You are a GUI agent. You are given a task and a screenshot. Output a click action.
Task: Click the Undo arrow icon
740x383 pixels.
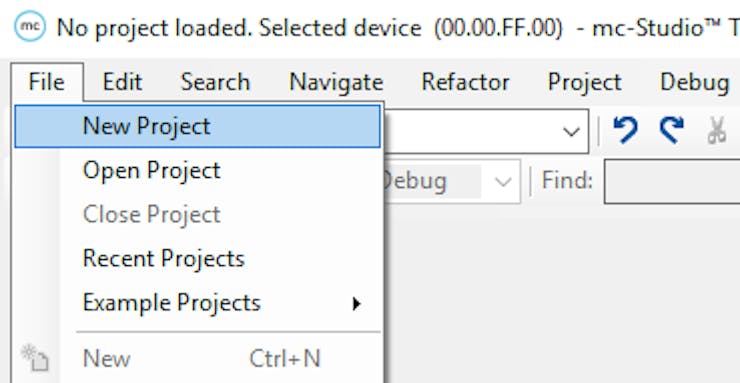(626, 129)
